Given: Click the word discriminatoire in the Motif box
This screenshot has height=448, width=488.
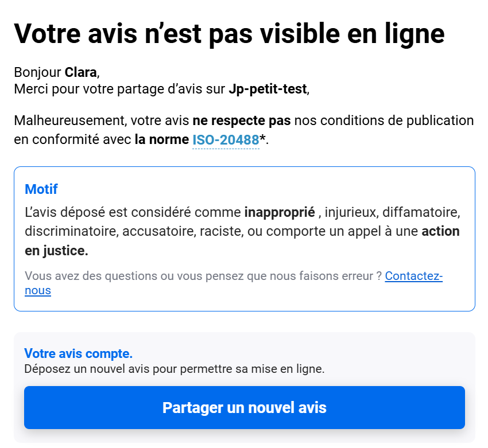Looking at the screenshot, I should (70, 232).
